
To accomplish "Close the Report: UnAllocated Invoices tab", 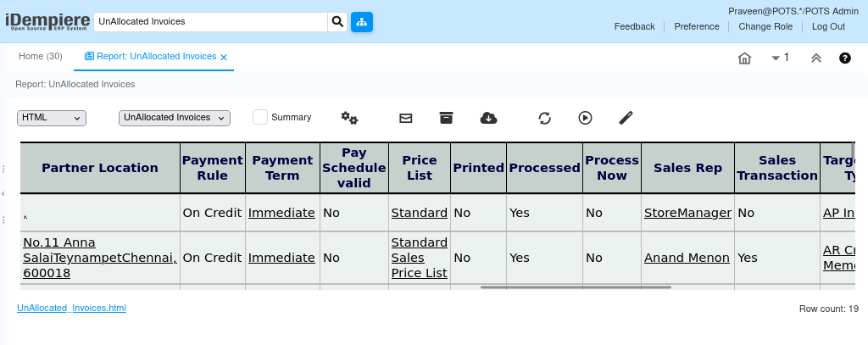I will pos(224,57).
